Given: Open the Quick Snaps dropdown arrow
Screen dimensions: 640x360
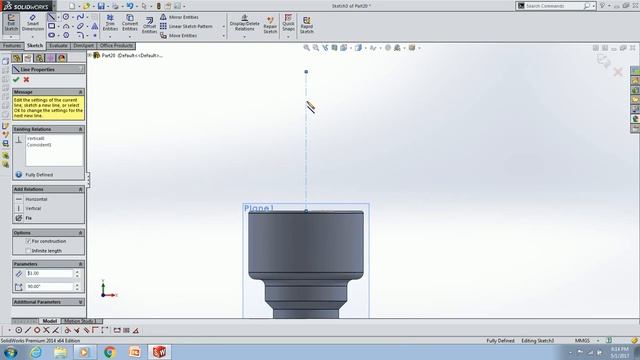Looking at the screenshot, I should click(x=288, y=37).
